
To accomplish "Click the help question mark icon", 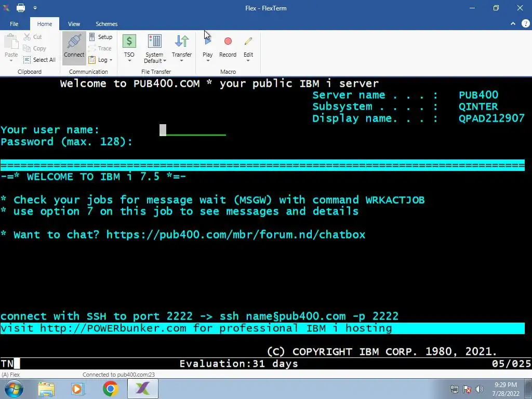I will click(526, 23).
